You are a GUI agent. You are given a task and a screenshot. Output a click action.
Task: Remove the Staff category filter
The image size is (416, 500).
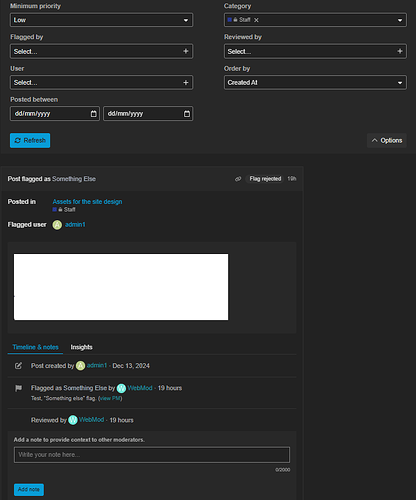click(x=256, y=20)
